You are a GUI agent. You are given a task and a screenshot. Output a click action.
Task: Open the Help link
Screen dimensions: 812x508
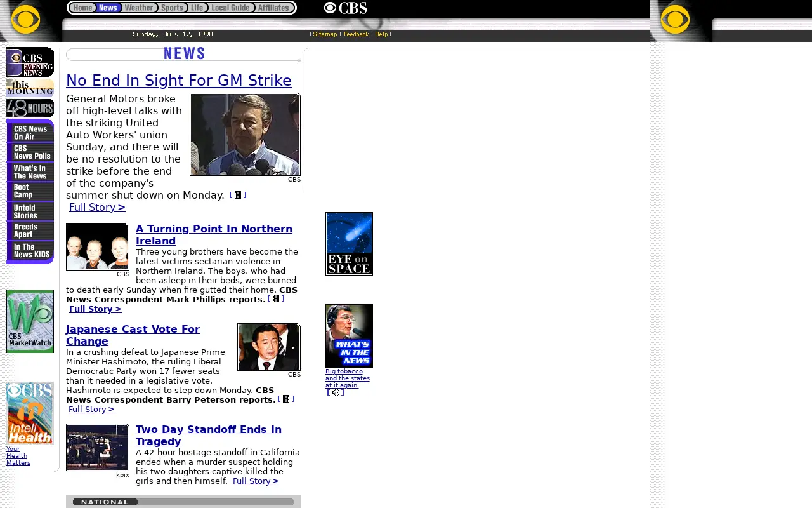click(x=381, y=34)
